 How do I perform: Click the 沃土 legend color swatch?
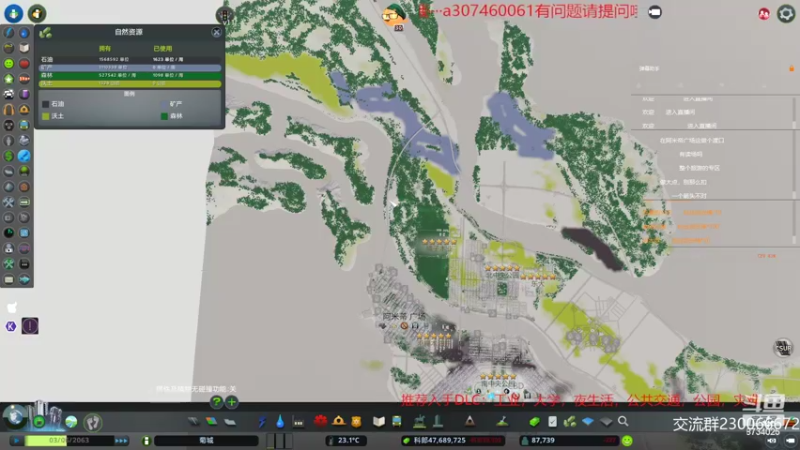[x=45, y=116]
